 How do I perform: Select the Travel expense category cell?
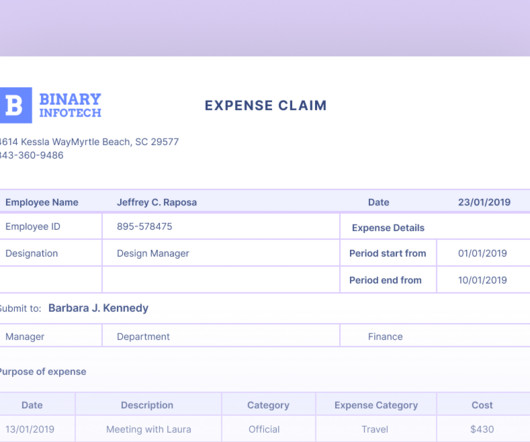(375, 429)
